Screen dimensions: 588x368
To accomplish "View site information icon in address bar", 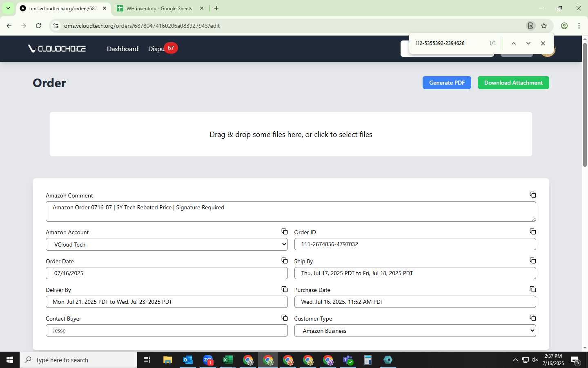I will point(56,26).
